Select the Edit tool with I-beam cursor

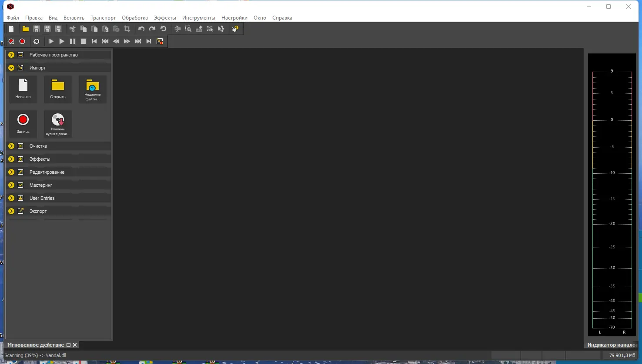[177, 29]
